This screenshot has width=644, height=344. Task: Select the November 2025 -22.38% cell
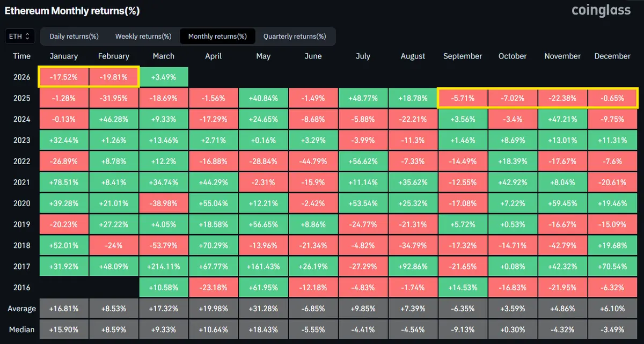(x=562, y=98)
